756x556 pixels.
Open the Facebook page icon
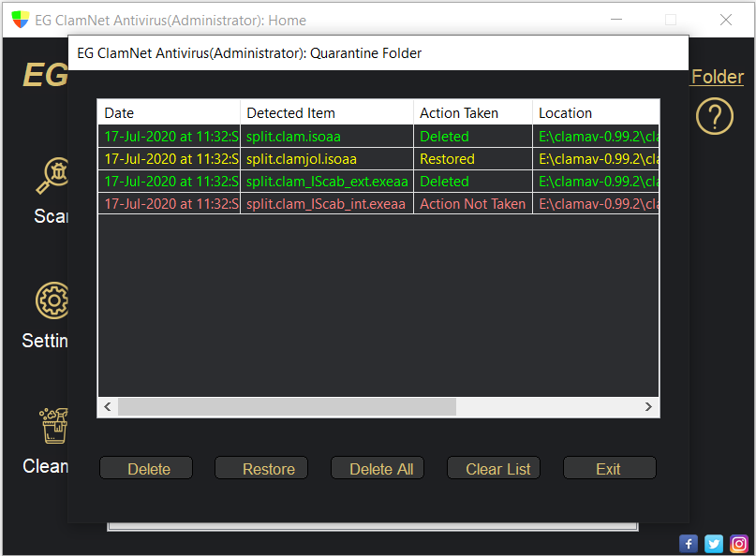tap(689, 544)
